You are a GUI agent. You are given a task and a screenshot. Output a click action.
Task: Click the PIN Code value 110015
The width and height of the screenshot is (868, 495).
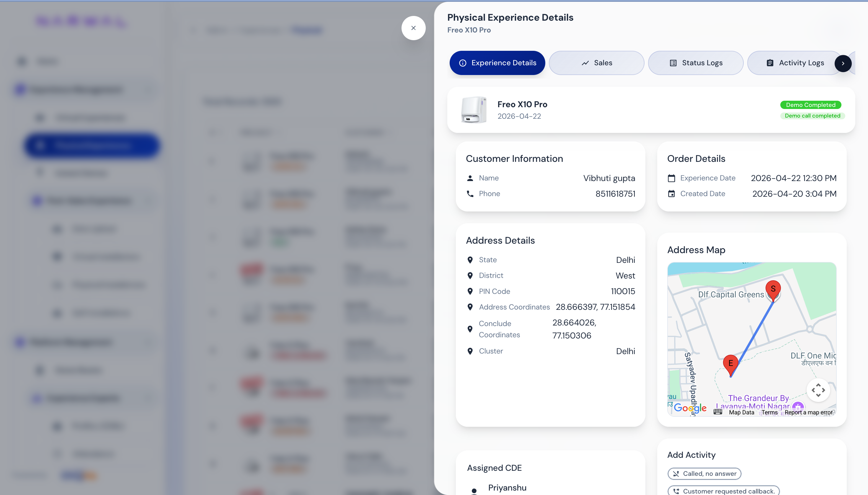pos(623,291)
